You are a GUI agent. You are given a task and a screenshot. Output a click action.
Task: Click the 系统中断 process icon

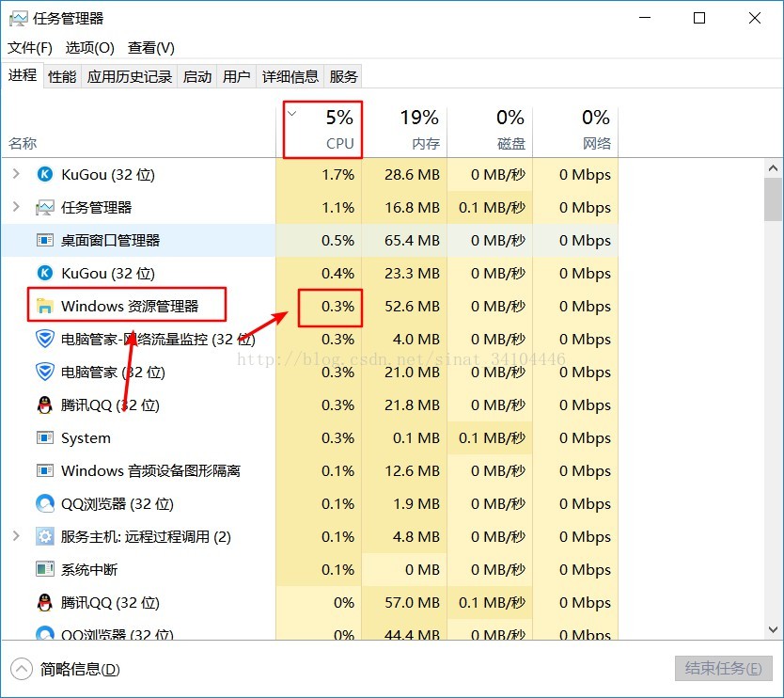45,569
